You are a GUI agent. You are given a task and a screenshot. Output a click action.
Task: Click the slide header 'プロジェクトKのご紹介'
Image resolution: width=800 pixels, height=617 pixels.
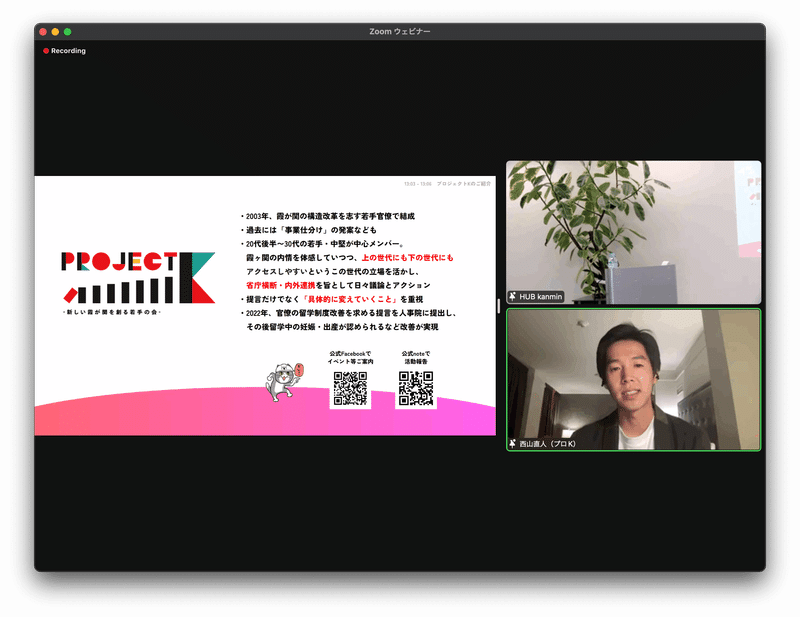tap(463, 184)
